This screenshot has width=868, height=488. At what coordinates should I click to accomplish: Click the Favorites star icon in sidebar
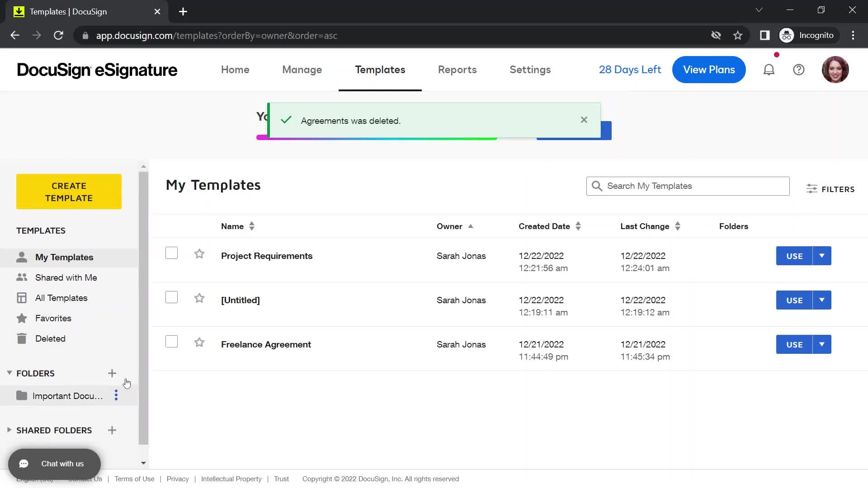coord(22,318)
